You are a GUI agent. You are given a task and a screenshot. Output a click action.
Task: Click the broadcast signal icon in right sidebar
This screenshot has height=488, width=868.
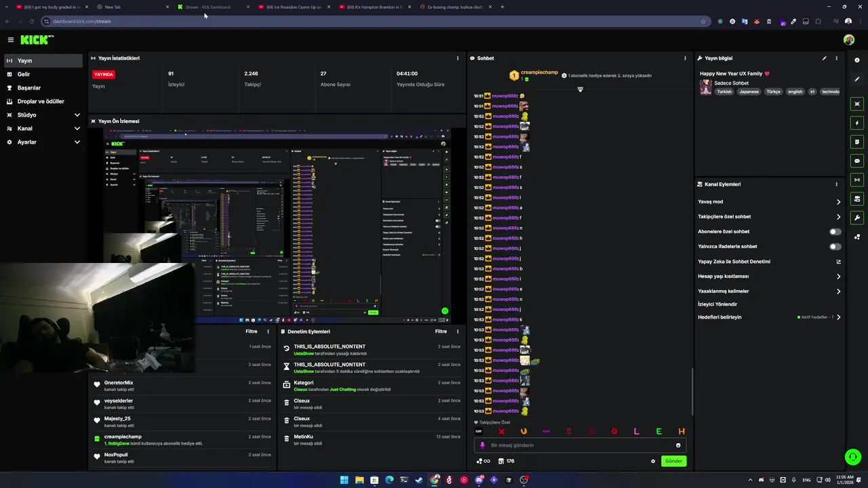click(857, 180)
